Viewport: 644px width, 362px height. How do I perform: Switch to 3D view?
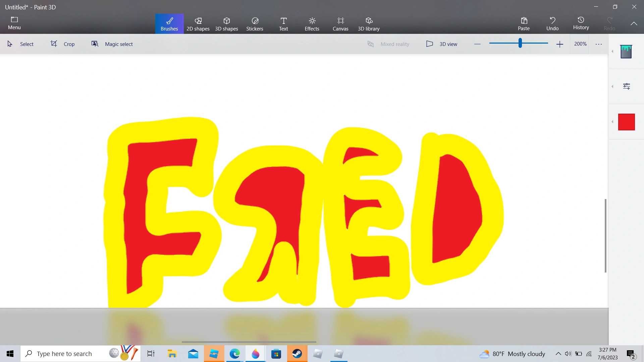pos(442,44)
